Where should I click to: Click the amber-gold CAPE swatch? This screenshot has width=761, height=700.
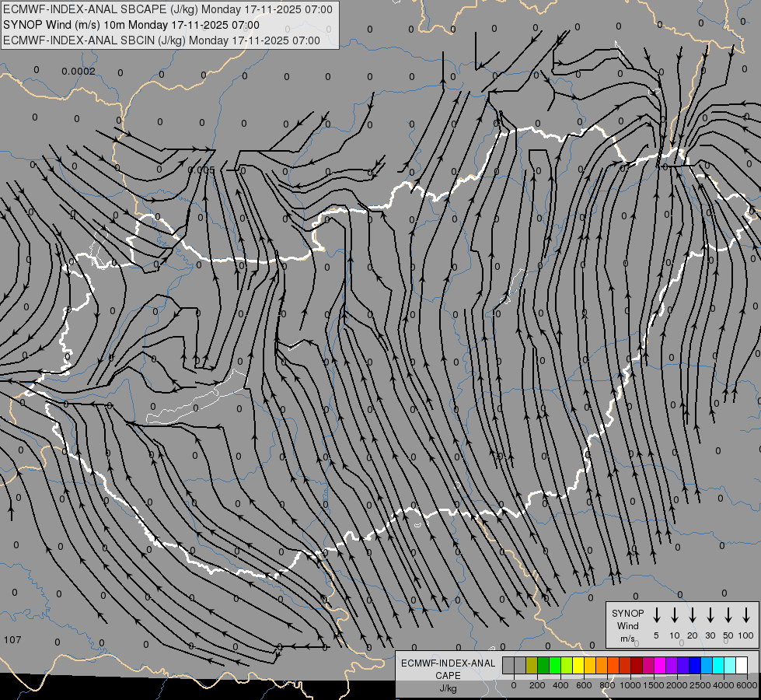click(x=590, y=665)
